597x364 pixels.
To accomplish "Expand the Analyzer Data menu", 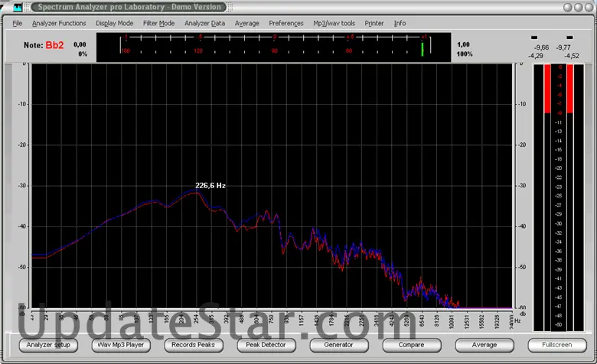I will tap(204, 24).
